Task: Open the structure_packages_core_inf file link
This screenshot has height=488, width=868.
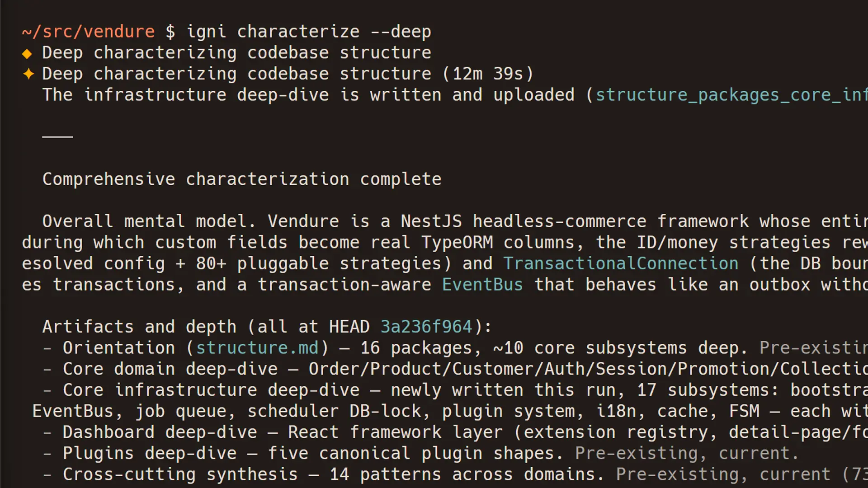Action: (x=731, y=95)
